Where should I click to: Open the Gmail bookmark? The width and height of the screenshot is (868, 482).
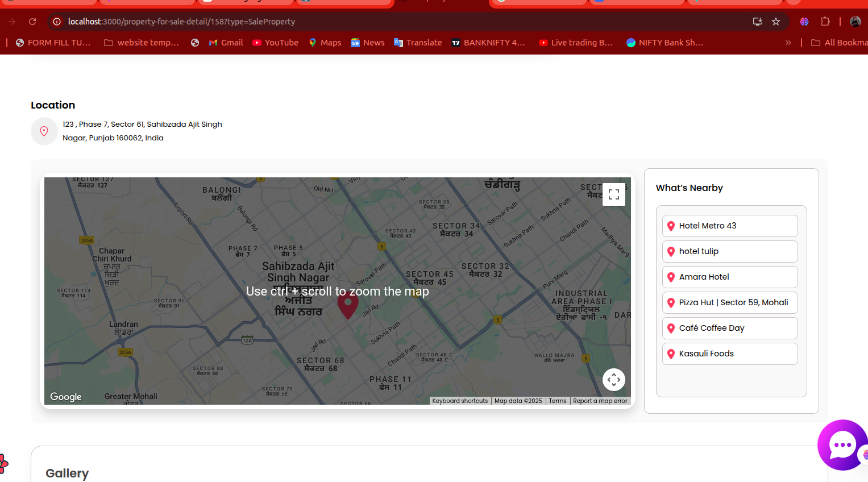[226, 43]
